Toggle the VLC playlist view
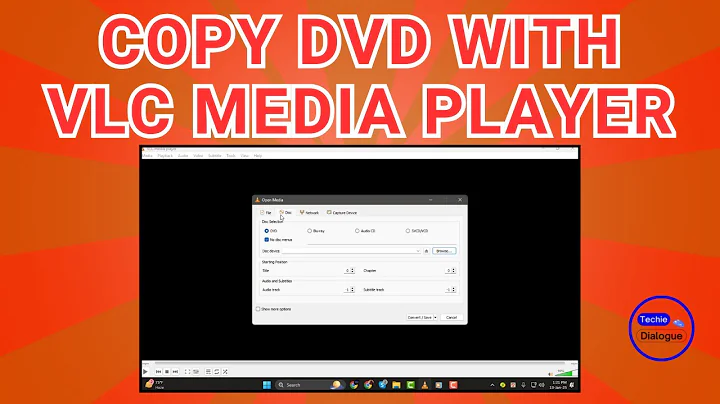Image resolution: width=720 pixels, height=404 pixels. pos(208,371)
